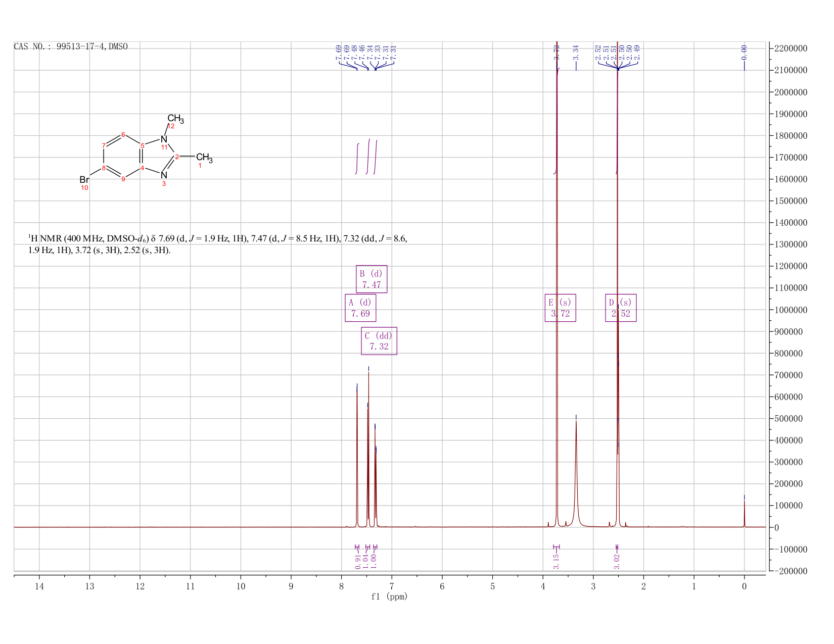Click the TMS reference peak at 0 ppm
Viewport: 834px width, 644px height.
[744, 514]
